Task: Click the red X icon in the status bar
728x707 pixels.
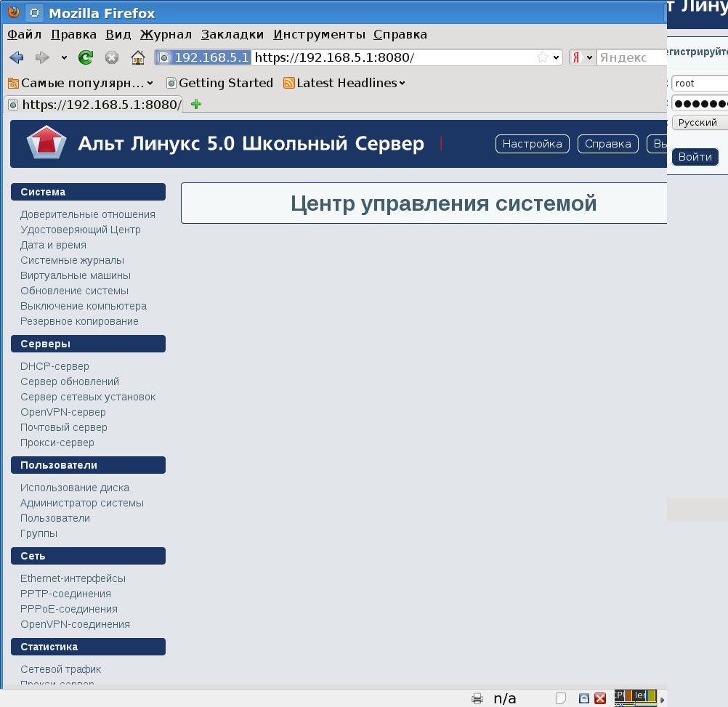Action: point(600,698)
